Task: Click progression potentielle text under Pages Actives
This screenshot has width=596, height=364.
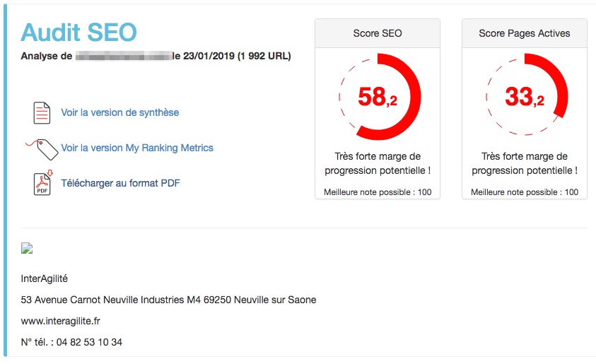Action: pos(525,170)
